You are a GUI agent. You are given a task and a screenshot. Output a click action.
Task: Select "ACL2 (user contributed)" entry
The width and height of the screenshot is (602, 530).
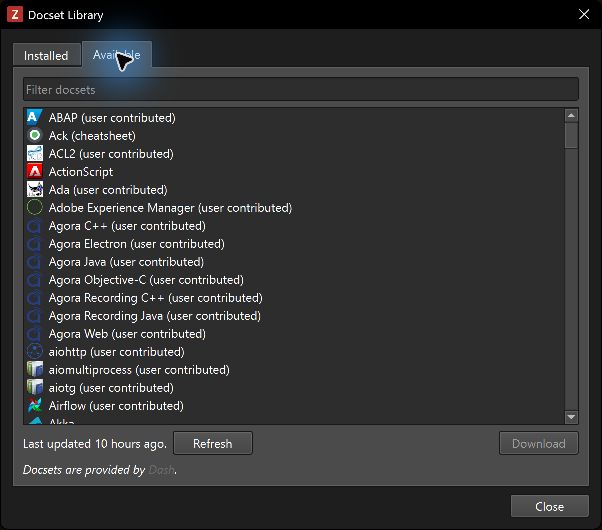294,153
